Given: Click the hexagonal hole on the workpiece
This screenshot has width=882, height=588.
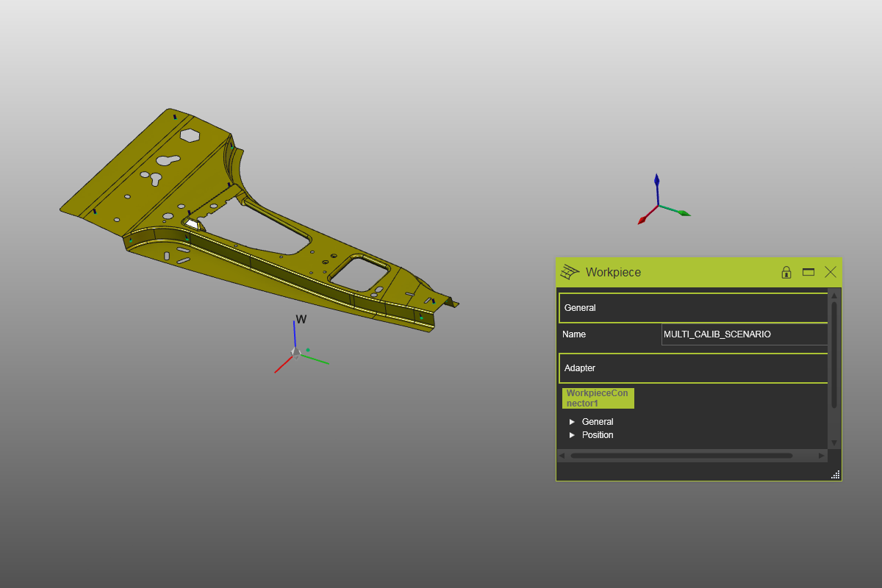Looking at the screenshot, I should pos(190,135).
